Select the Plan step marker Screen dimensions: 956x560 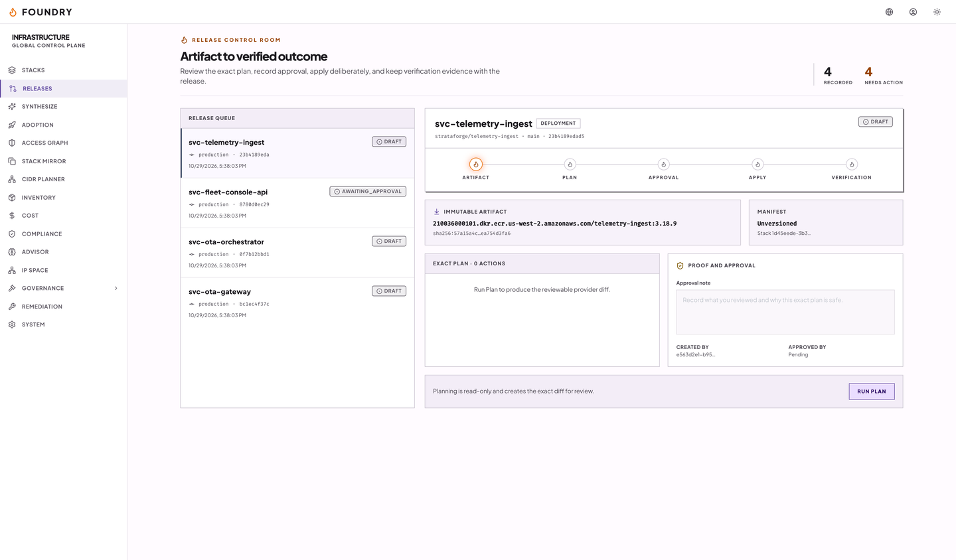point(570,165)
